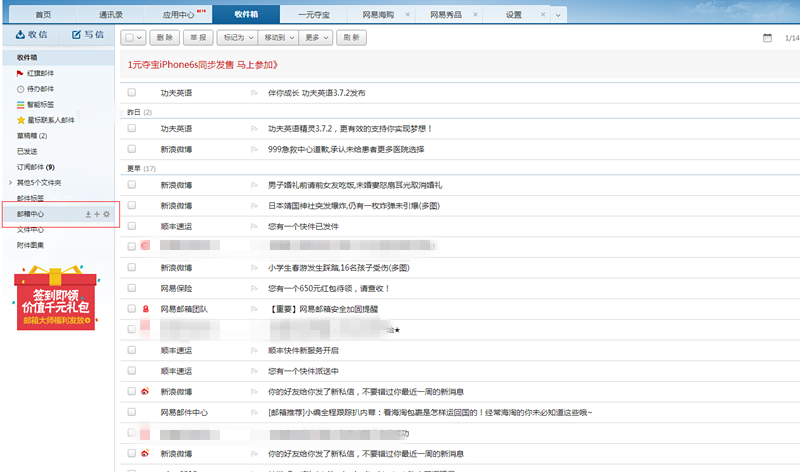Tick the checkbox for 男子婚礼前请前女友吃饭 email

tap(132, 185)
